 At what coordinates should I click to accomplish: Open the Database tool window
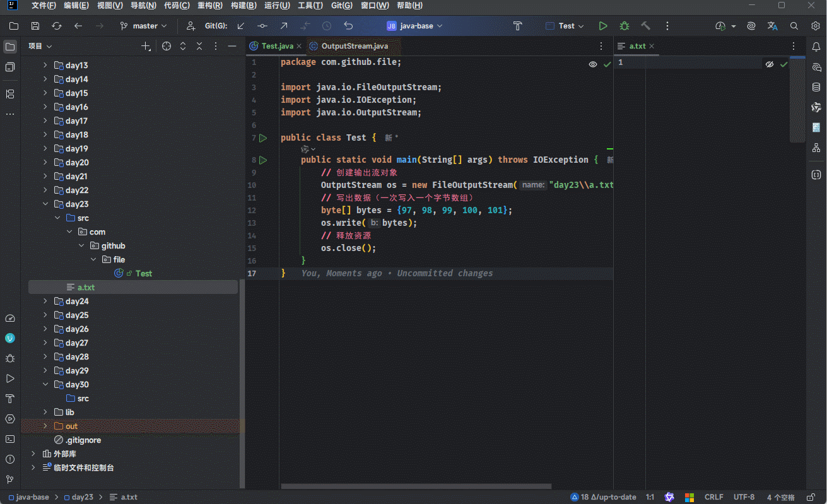click(816, 87)
